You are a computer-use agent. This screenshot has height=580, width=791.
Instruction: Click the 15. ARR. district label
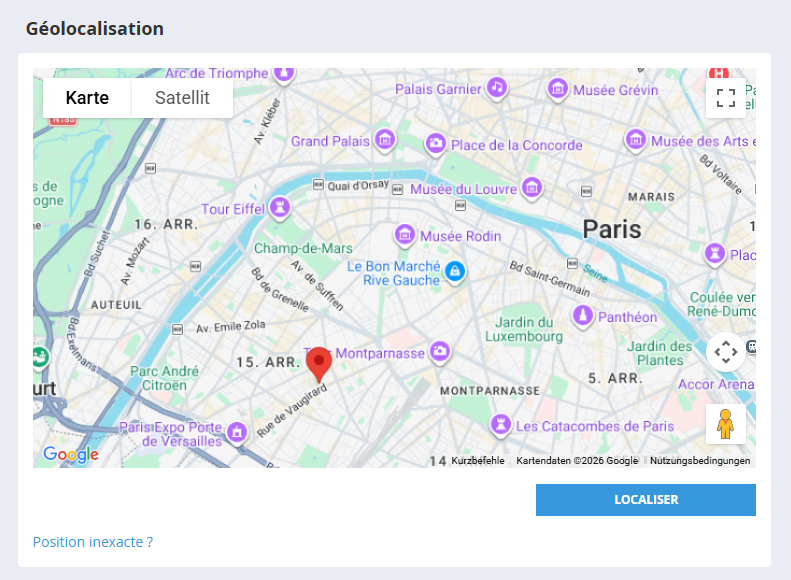click(268, 362)
